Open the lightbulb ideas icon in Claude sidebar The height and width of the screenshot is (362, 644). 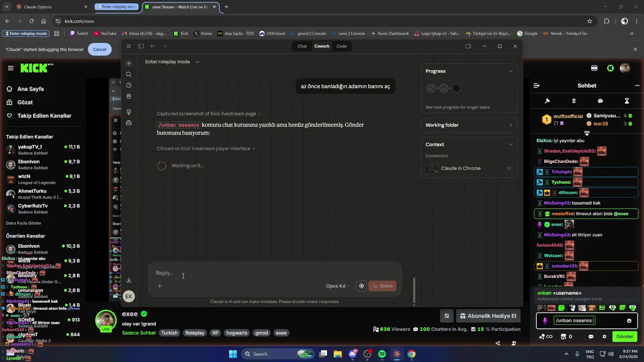pos(129,112)
